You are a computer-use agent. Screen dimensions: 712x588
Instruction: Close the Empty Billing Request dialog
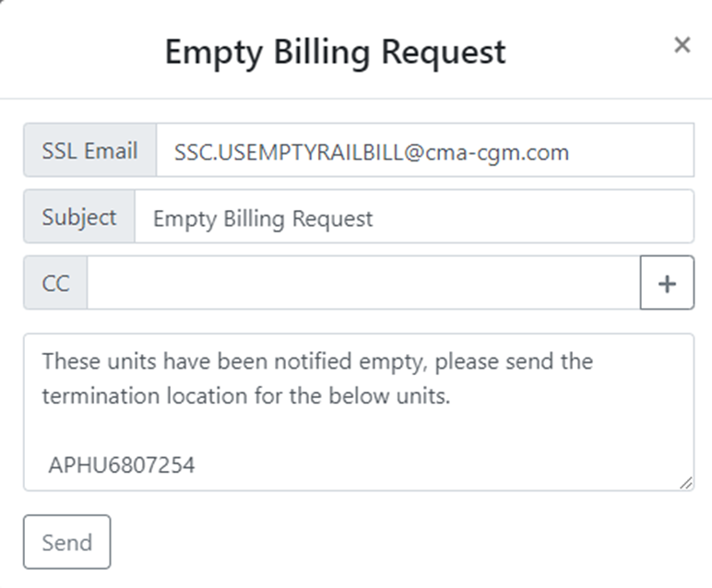click(x=682, y=45)
